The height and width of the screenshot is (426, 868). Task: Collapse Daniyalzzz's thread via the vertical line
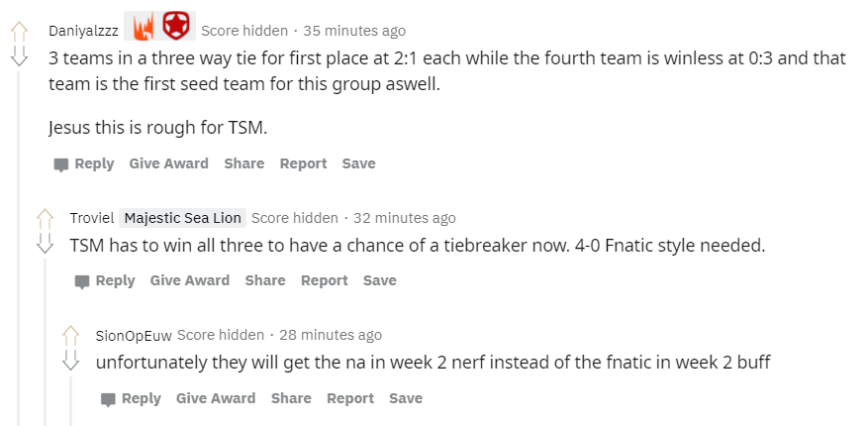[x=19, y=249]
